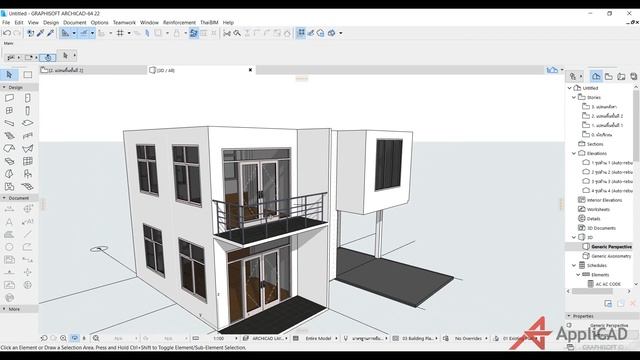Open the Design menu
The width and height of the screenshot is (640, 360).
coord(51,22)
